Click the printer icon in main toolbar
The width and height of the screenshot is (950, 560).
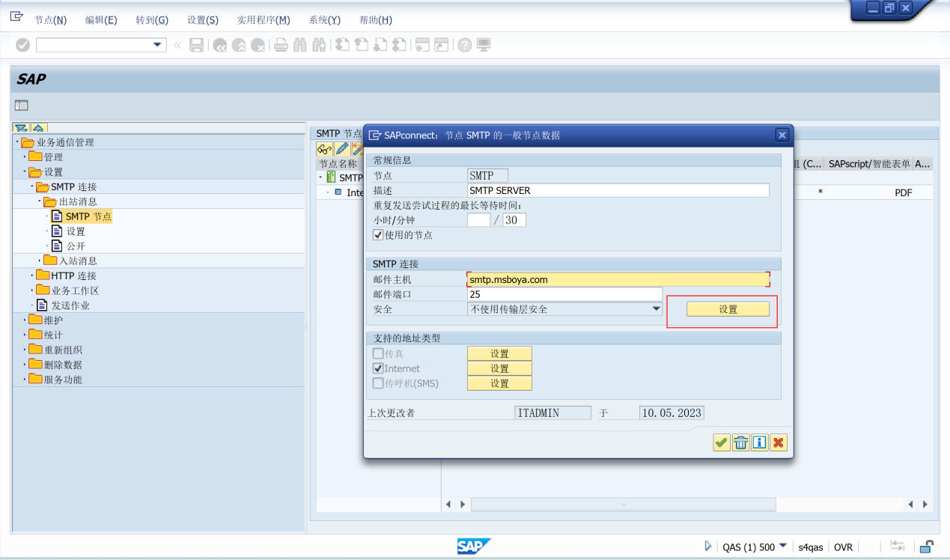(281, 45)
